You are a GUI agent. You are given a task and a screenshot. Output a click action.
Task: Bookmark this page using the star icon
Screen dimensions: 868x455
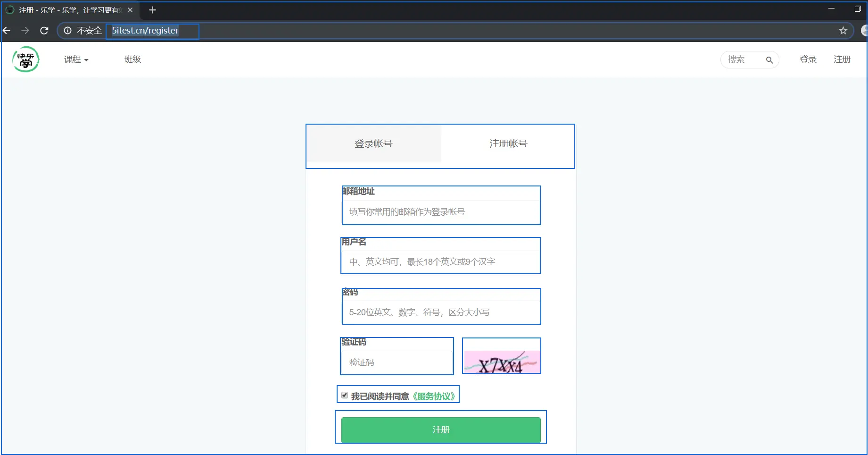843,30
